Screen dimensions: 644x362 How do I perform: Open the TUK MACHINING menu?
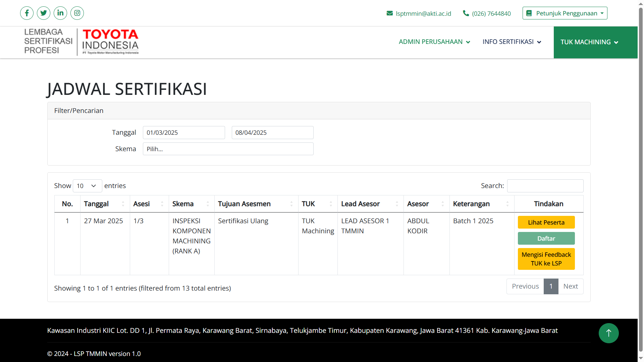click(589, 42)
